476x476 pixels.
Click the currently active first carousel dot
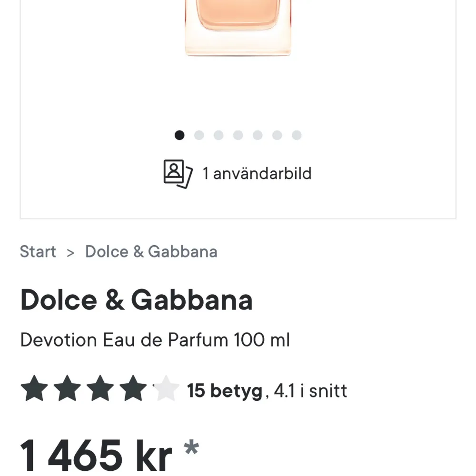[x=179, y=135]
